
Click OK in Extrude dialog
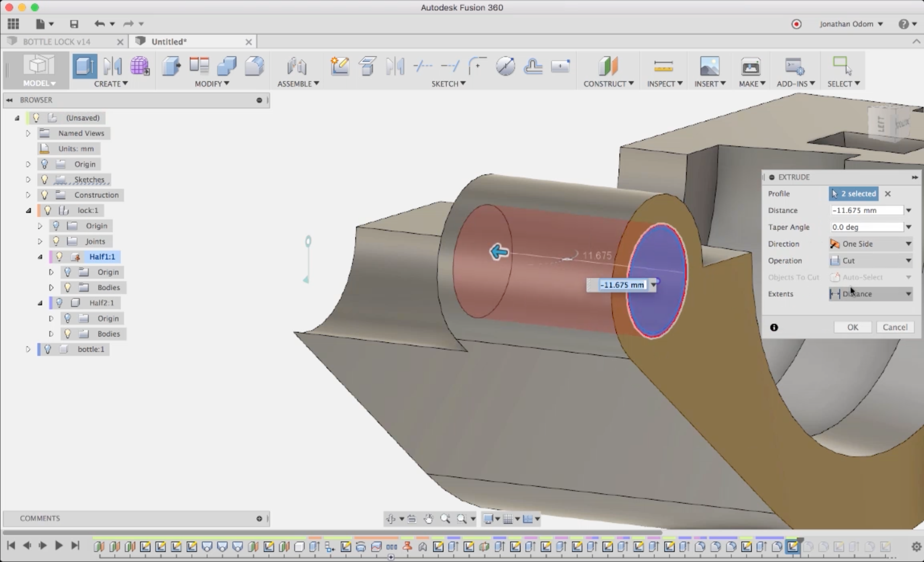(x=852, y=327)
